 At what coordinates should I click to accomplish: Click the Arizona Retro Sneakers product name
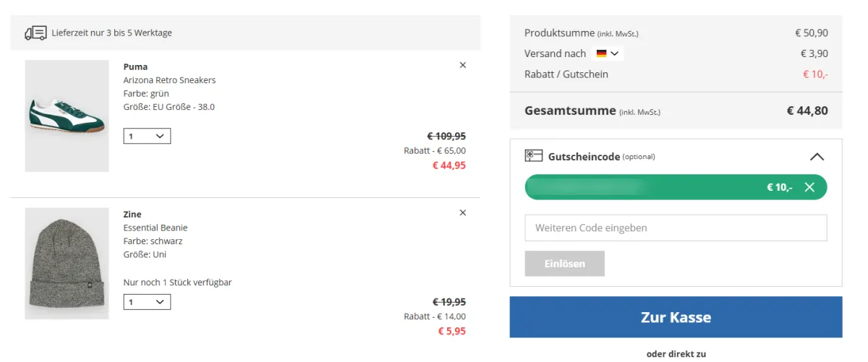tap(169, 80)
